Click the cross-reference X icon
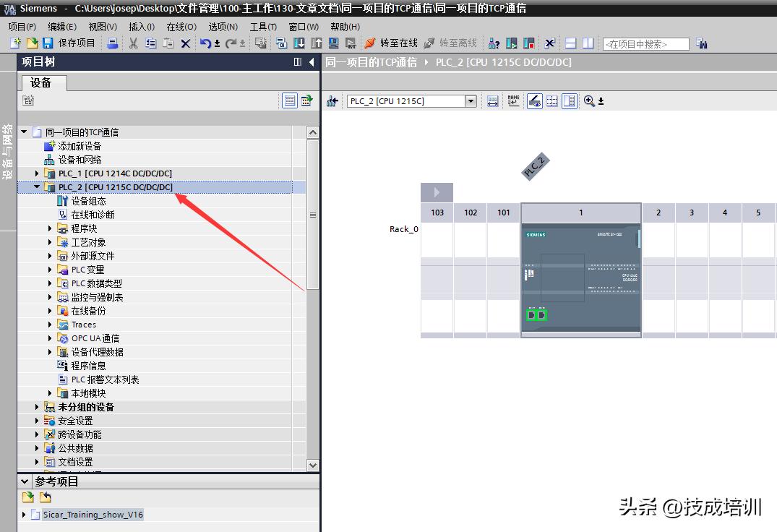Screen dimensions: 777x532 pyautogui.click(x=549, y=43)
